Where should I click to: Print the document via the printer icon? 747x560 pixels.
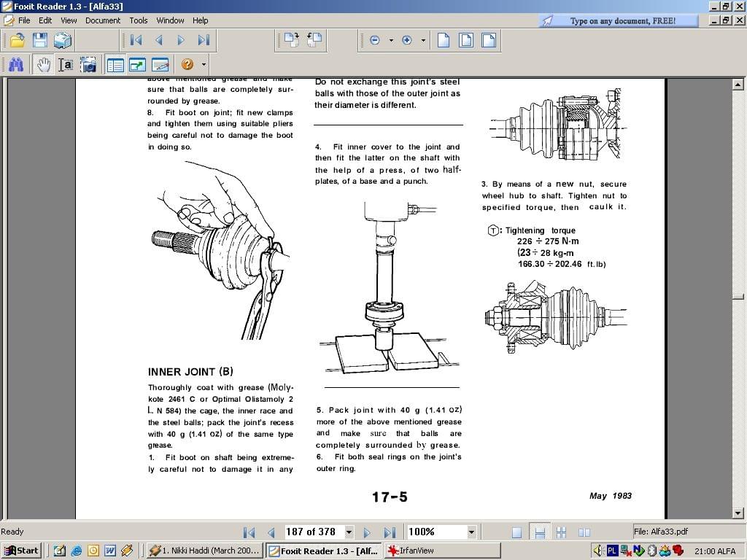pos(63,41)
